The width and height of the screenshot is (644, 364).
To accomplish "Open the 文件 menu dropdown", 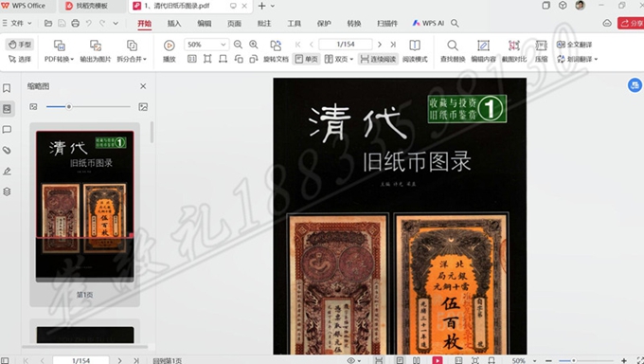I will tap(17, 24).
